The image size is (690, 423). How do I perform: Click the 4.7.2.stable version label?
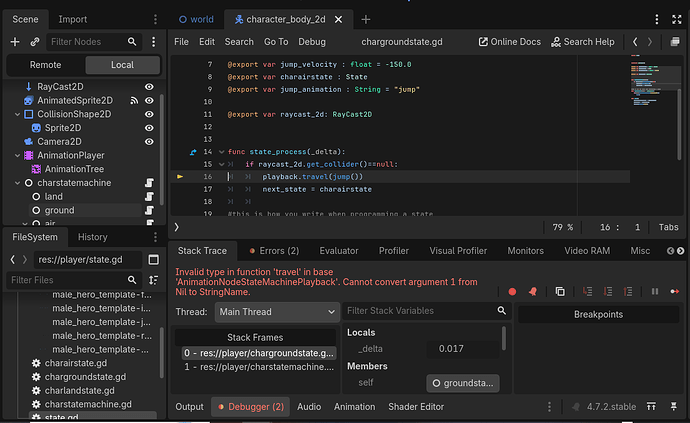[611, 407]
